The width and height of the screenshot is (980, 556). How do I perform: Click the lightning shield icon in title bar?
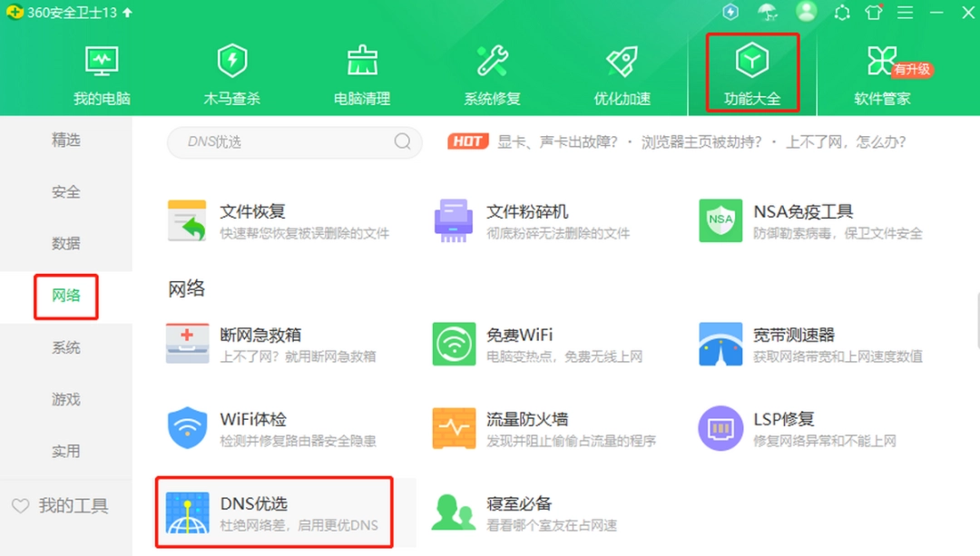[x=730, y=12]
